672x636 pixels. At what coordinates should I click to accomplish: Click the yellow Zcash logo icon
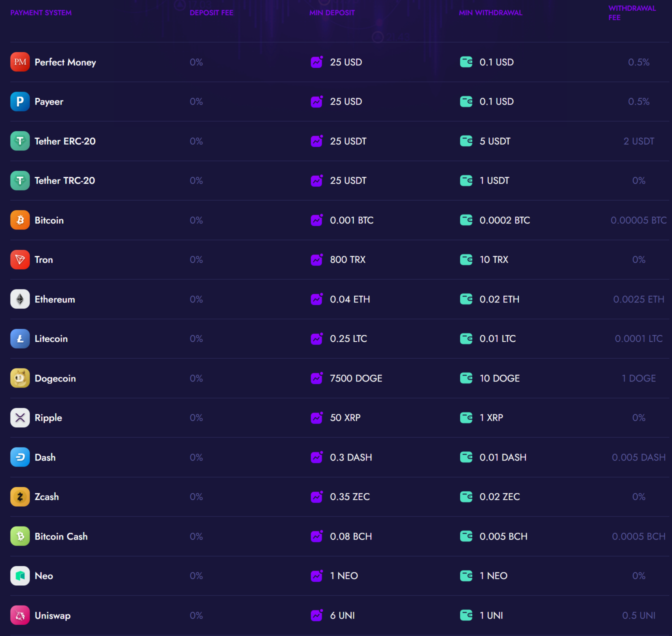(20, 497)
